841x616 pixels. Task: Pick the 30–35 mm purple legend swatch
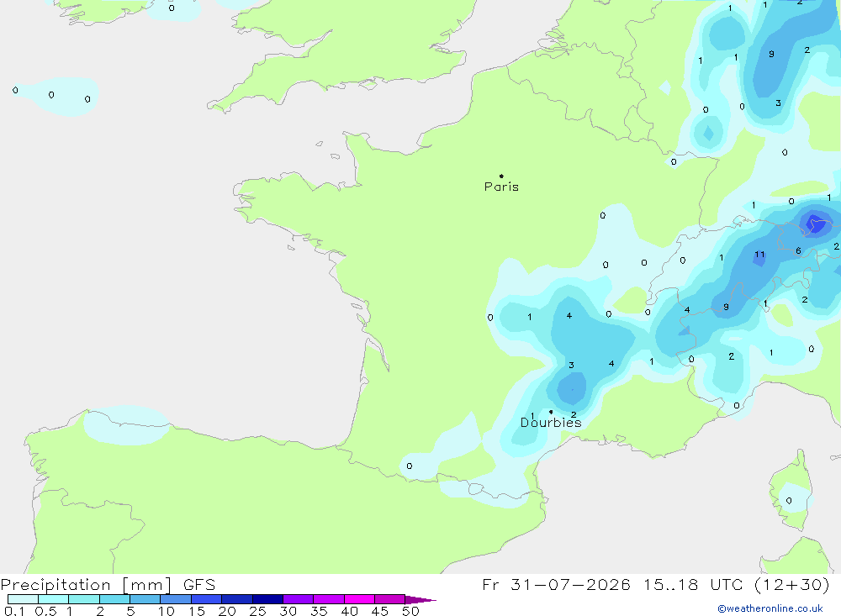pos(298,599)
